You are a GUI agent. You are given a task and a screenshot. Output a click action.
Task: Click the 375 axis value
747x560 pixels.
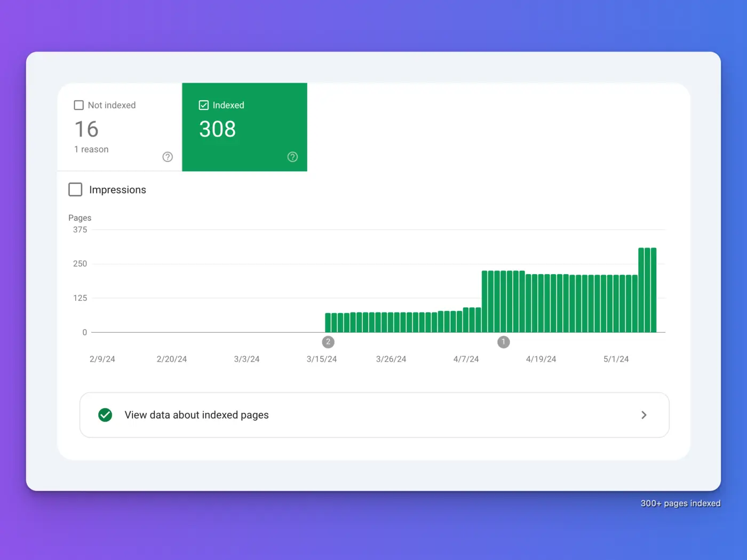click(80, 230)
